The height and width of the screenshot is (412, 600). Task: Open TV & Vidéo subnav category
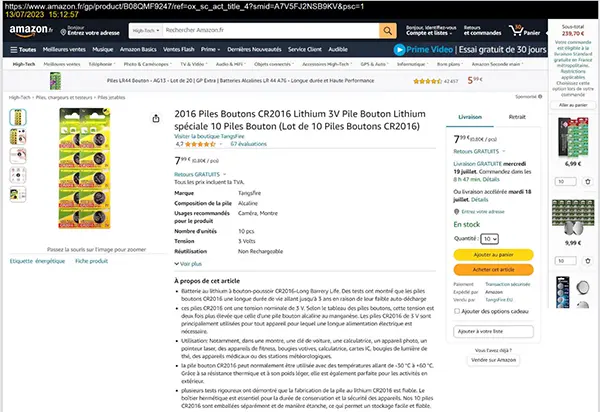tap(193, 64)
